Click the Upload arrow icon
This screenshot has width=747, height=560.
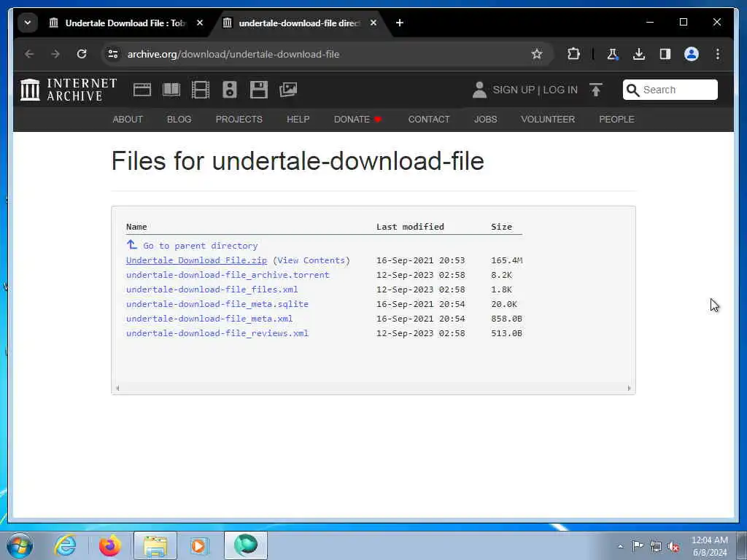pos(596,90)
